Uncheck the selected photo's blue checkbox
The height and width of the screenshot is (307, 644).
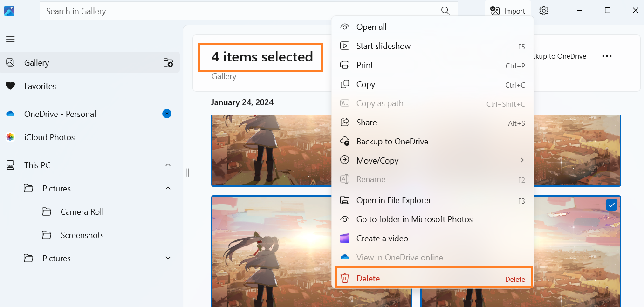click(x=611, y=205)
